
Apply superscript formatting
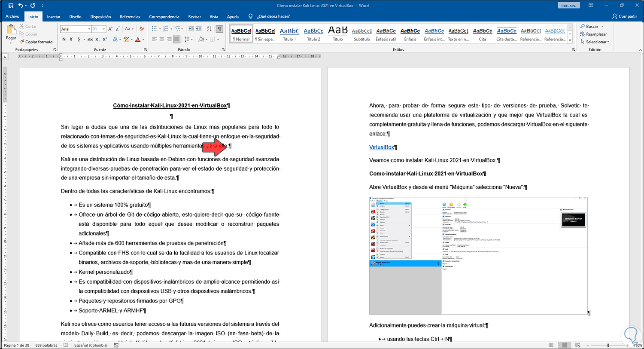(104, 39)
